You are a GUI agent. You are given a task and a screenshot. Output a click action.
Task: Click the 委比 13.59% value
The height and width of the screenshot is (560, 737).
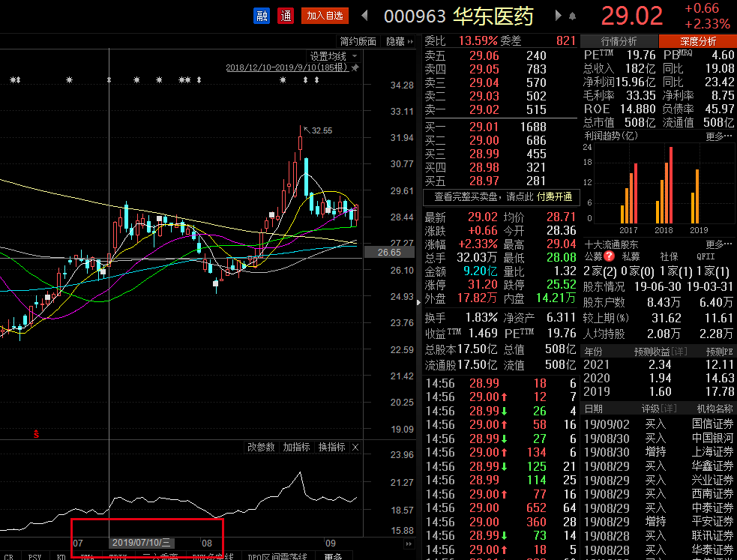478,41
